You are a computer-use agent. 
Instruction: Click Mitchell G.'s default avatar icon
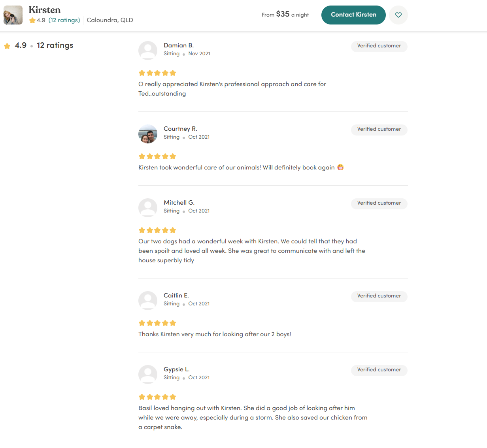tap(148, 208)
